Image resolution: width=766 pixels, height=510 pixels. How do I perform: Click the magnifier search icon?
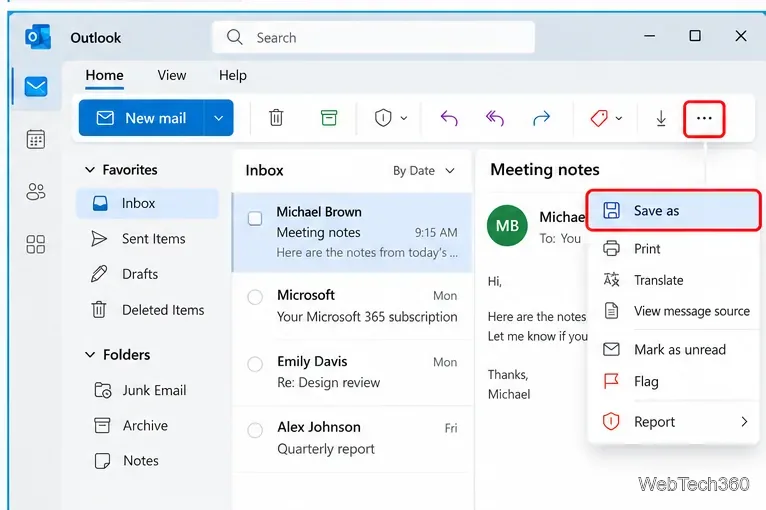pyautogui.click(x=234, y=37)
